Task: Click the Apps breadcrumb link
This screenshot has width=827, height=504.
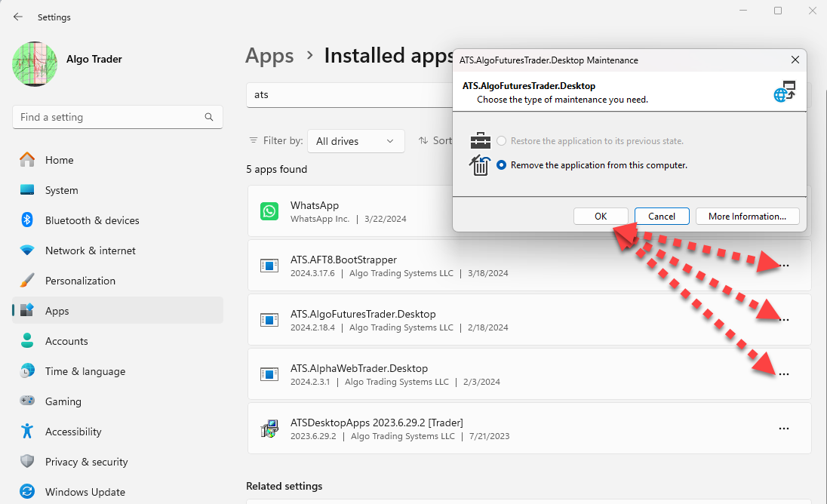Action: tap(269, 56)
